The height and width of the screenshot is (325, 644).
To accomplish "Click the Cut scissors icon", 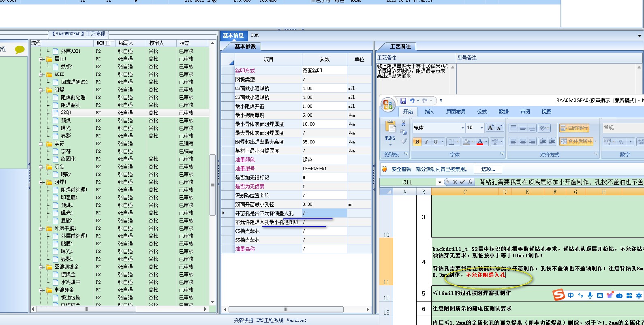I will click(x=404, y=123).
